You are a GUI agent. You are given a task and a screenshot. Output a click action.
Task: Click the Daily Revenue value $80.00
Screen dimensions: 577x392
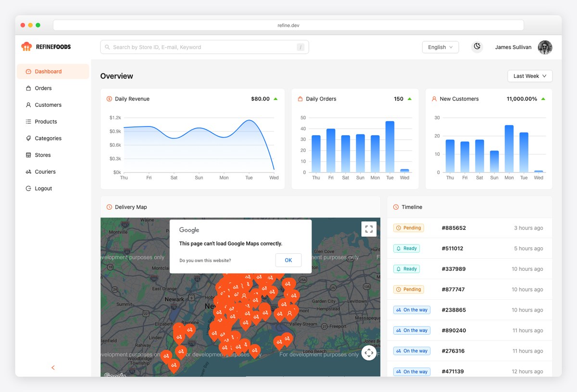click(x=260, y=99)
